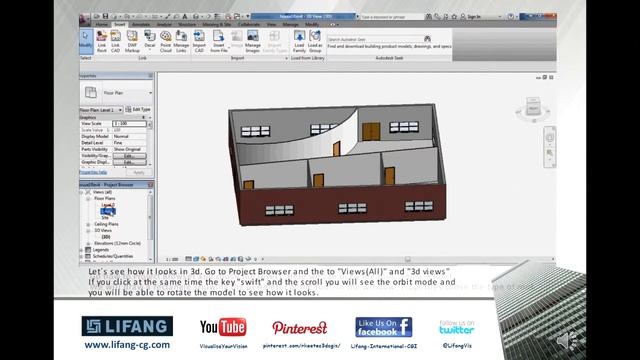Click the Point Cloud tool
This screenshot has height=360, width=640.
166,42
